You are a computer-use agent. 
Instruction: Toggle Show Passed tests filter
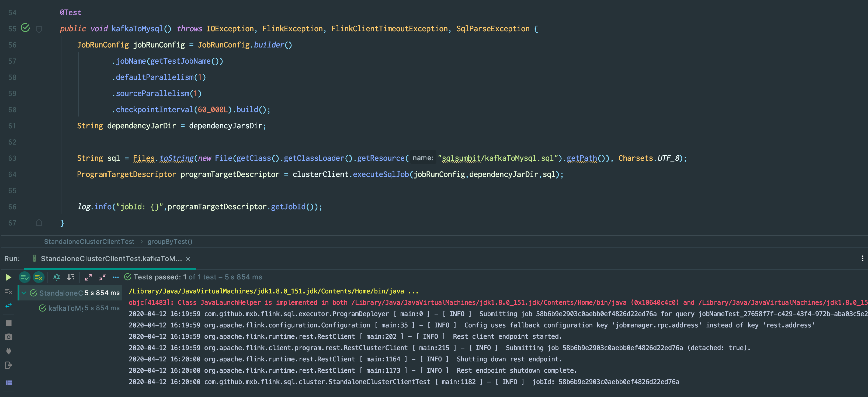pos(25,277)
